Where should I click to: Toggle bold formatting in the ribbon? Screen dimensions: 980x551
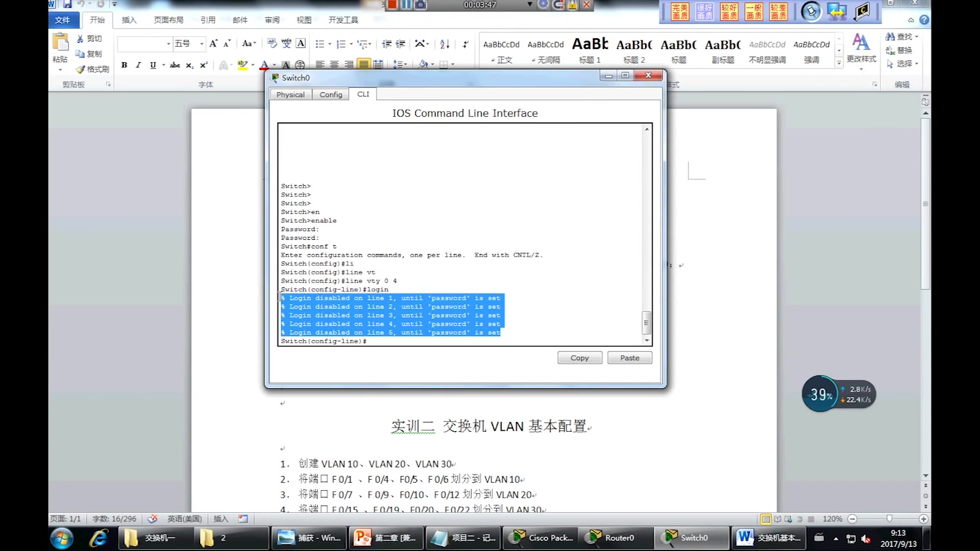pyautogui.click(x=124, y=65)
